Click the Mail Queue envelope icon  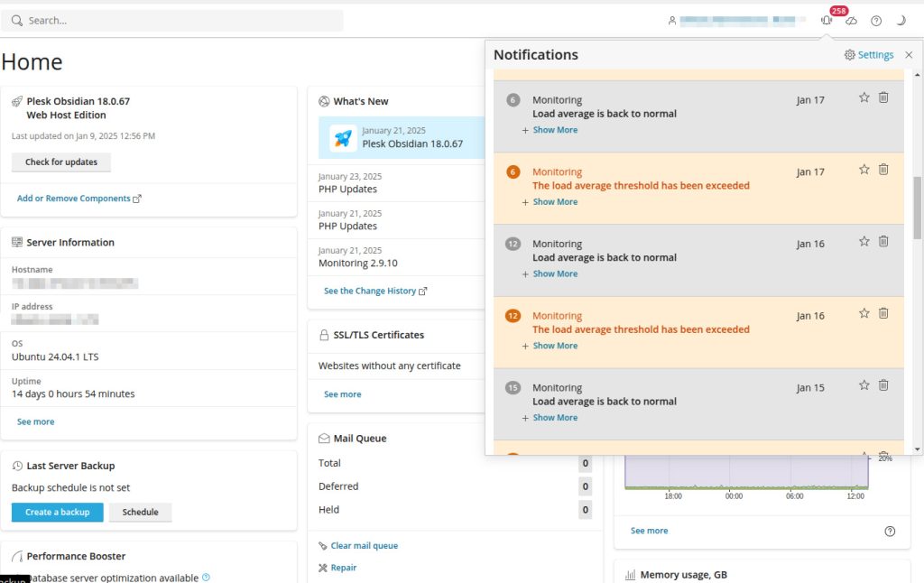point(324,439)
